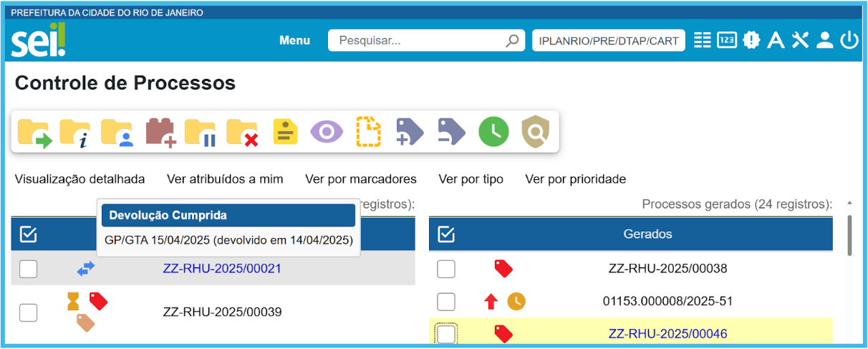Check the box for ZZ-RHU-2025/00021

click(x=28, y=269)
